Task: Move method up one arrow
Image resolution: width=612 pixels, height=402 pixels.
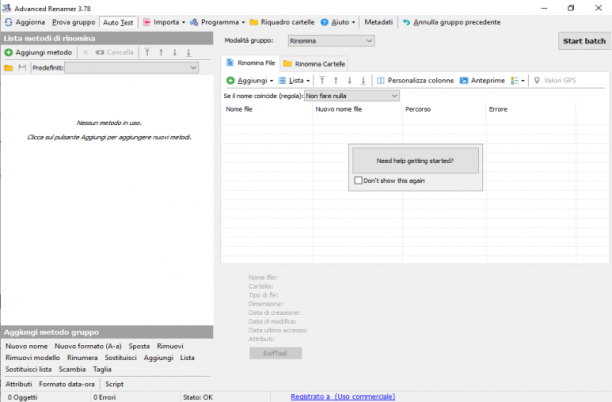Action: point(161,52)
